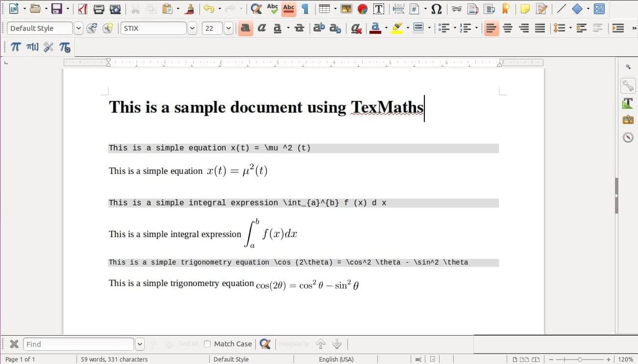This screenshot has height=364, width=638.
Task: Open font color dropdown arrow
Action: click(386, 28)
